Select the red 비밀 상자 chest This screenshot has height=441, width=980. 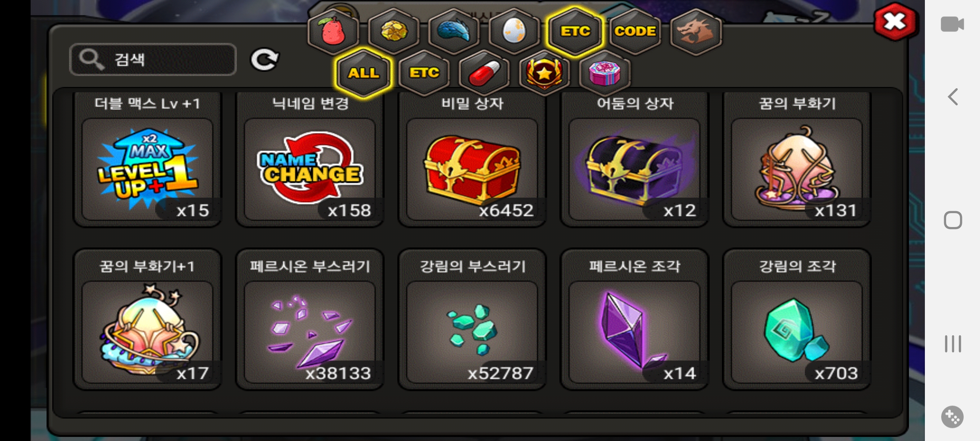pos(472,159)
